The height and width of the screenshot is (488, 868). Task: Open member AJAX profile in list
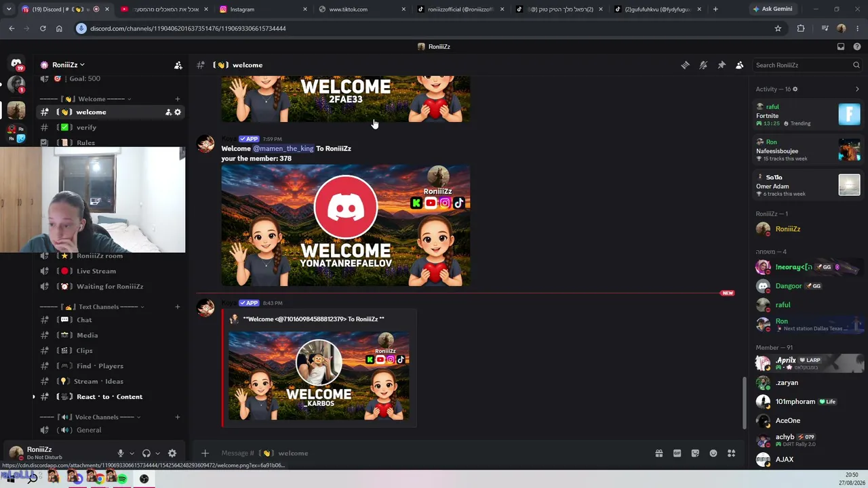pyautogui.click(x=807, y=460)
